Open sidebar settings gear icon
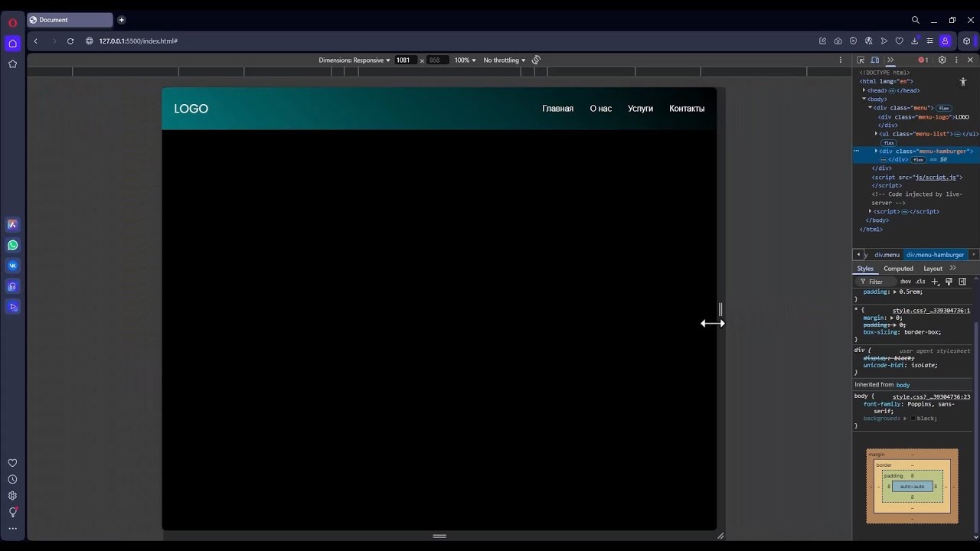 (12, 496)
